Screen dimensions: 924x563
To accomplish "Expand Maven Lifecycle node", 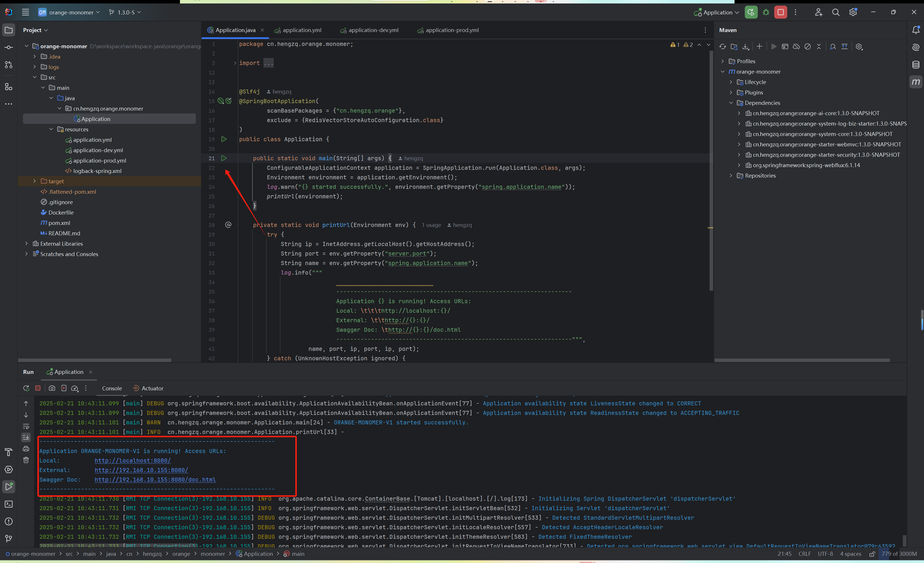I will [x=731, y=82].
